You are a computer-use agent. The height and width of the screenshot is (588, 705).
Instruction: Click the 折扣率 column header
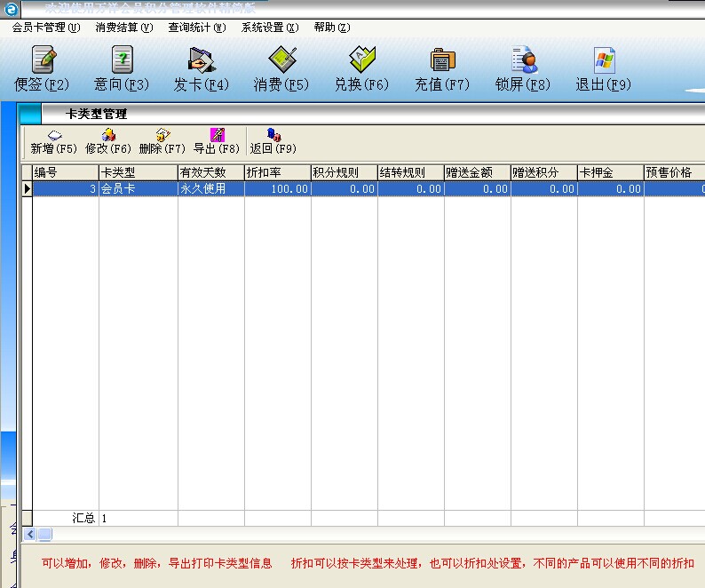(277, 172)
